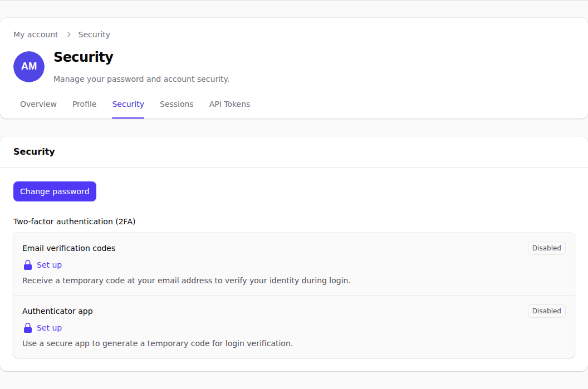Click Disabled badge for Authenticator app
The height and width of the screenshot is (389, 588).
546,311
